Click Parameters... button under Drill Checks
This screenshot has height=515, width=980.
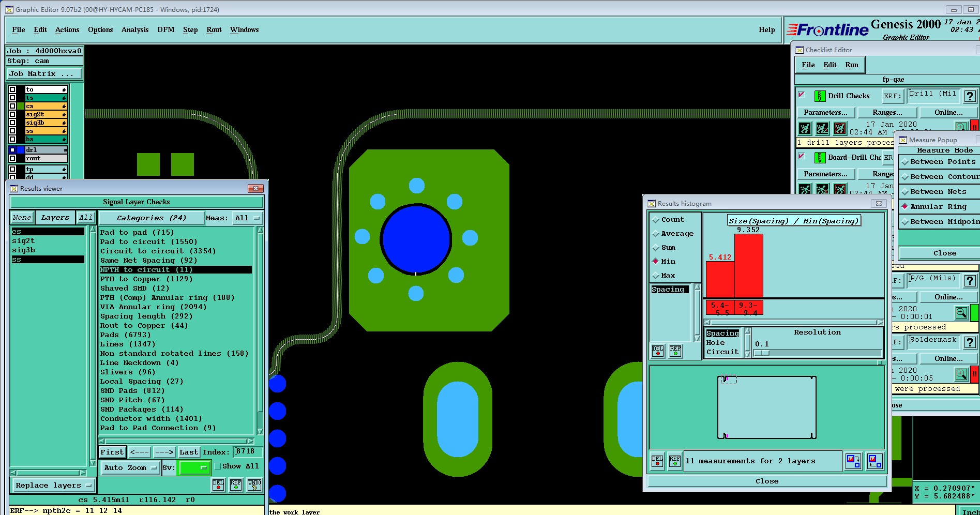point(825,113)
